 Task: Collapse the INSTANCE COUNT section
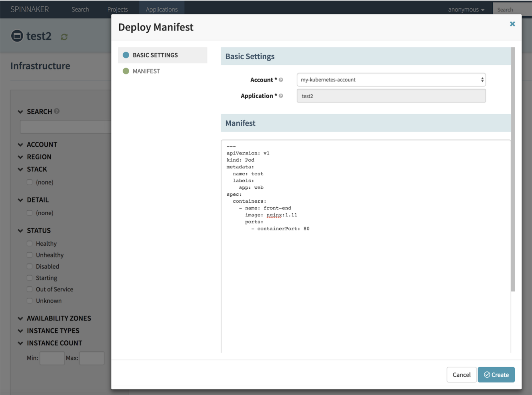click(x=20, y=343)
